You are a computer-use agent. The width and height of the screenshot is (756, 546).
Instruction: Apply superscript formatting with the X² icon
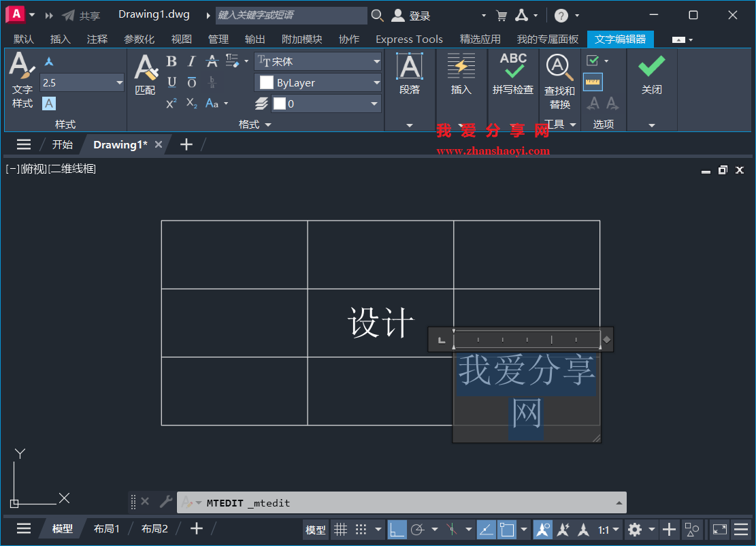(x=171, y=103)
